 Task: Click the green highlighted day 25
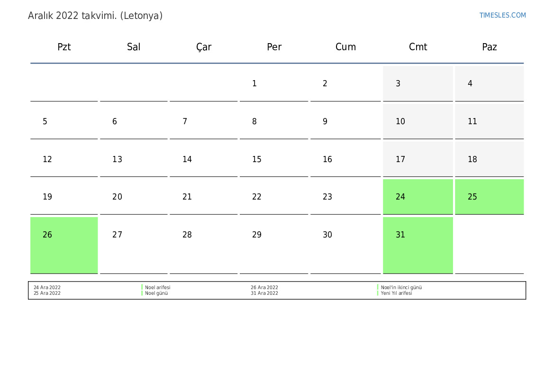point(489,197)
